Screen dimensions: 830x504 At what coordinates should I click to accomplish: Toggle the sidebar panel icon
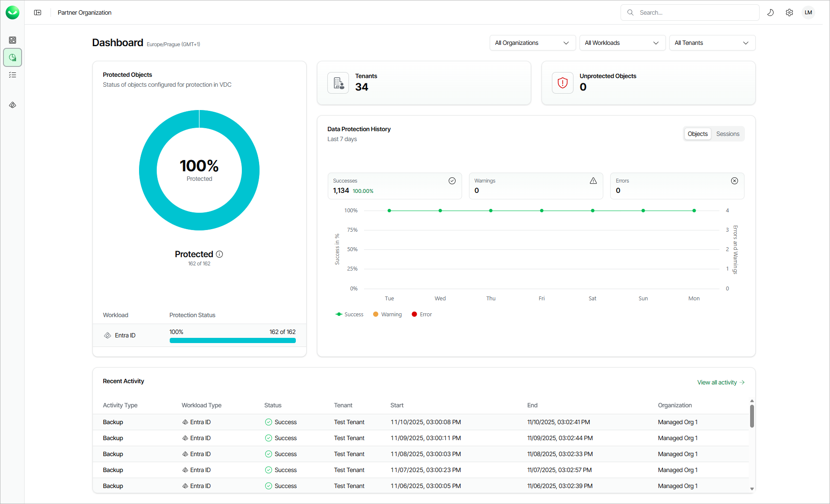(38, 13)
